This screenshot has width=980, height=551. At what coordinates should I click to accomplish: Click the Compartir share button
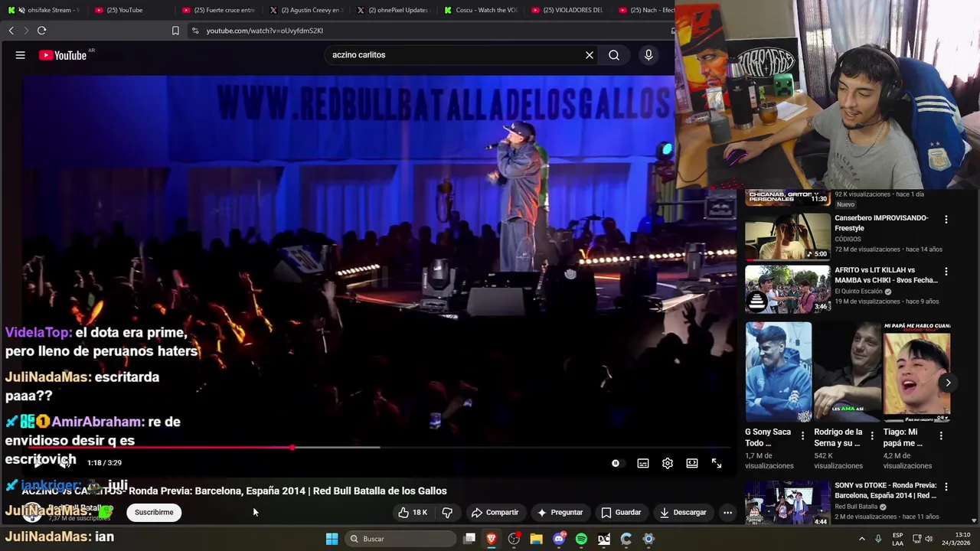point(495,512)
